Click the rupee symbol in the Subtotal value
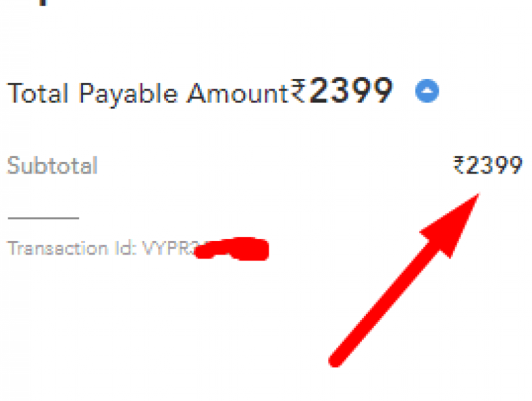Screen dimensions: 532x401 [x=459, y=165]
